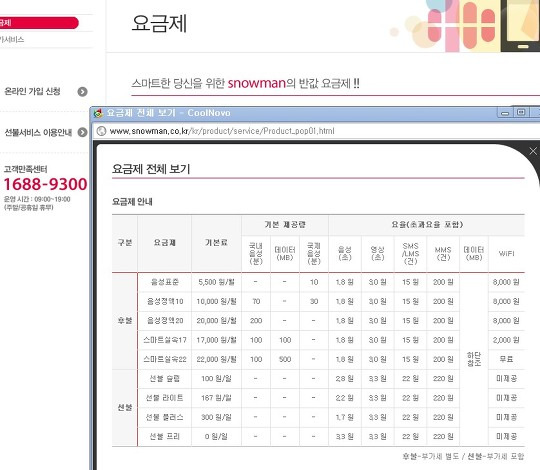540x470 pixels.
Task: Click the CoolNovo browser icon in popup title bar
Action: point(98,113)
